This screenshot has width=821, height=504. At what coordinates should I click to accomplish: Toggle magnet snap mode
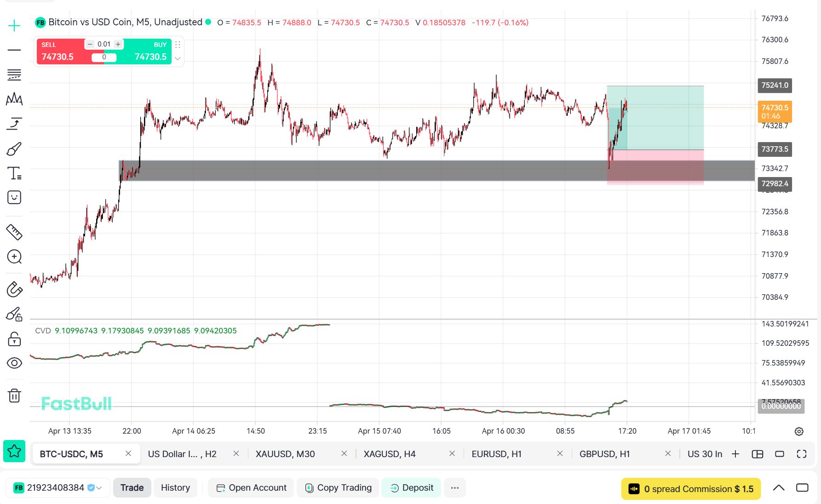click(x=14, y=289)
